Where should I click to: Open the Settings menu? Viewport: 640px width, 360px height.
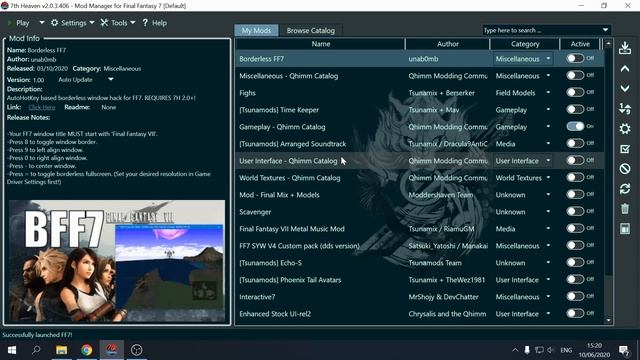pos(73,23)
